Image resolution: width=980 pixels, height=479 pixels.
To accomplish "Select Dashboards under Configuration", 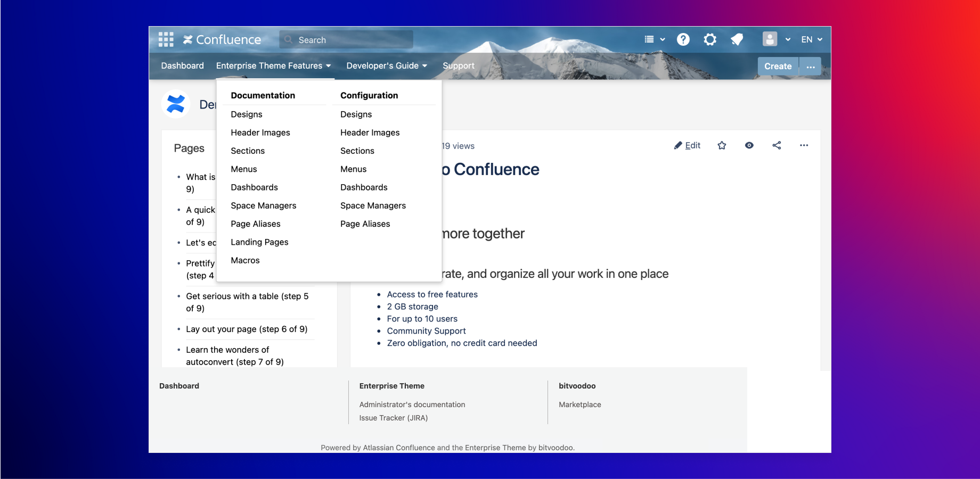I will coord(364,187).
